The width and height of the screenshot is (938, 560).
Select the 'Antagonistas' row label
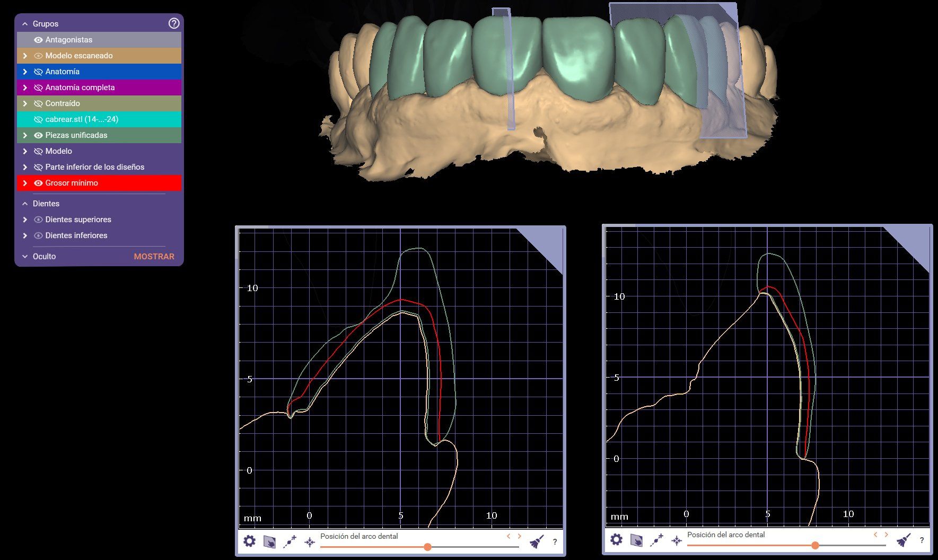pyautogui.click(x=69, y=40)
